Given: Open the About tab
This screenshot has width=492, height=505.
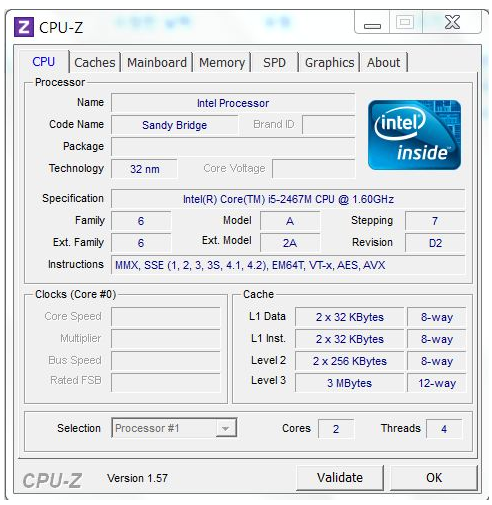Looking at the screenshot, I should (x=383, y=62).
